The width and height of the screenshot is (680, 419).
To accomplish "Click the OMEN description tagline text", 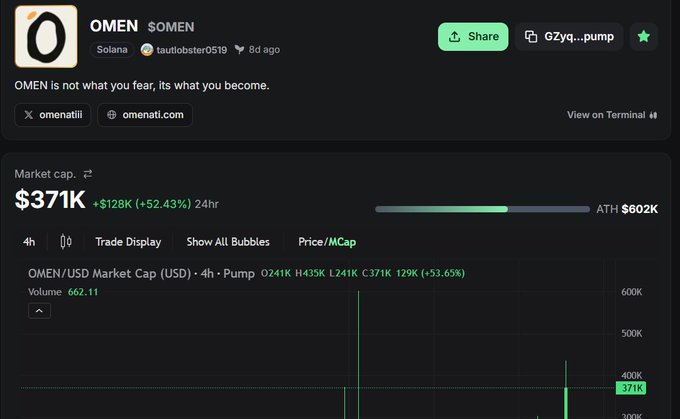I will click(x=142, y=85).
